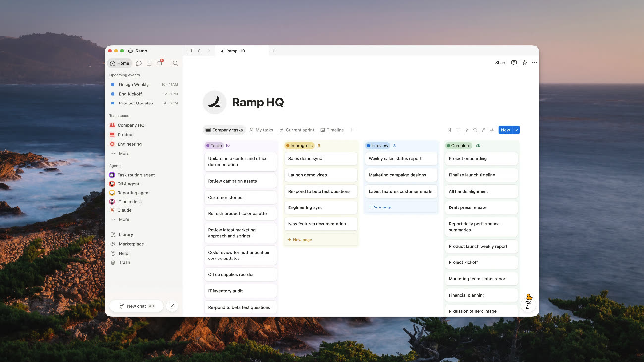This screenshot has width=644, height=362.
Task: Open the inbox icon with notification badge
Action: (x=160, y=63)
